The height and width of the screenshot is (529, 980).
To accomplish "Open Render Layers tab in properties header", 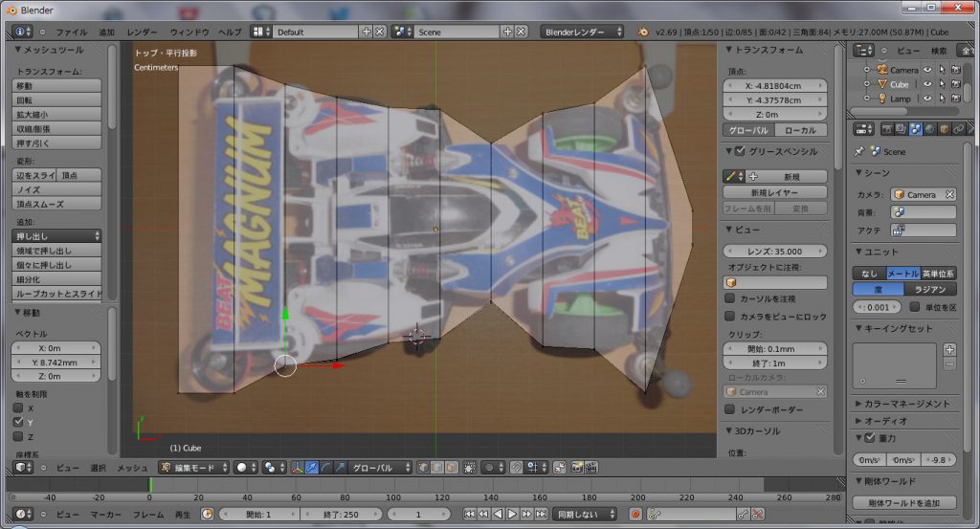I will tap(901, 128).
